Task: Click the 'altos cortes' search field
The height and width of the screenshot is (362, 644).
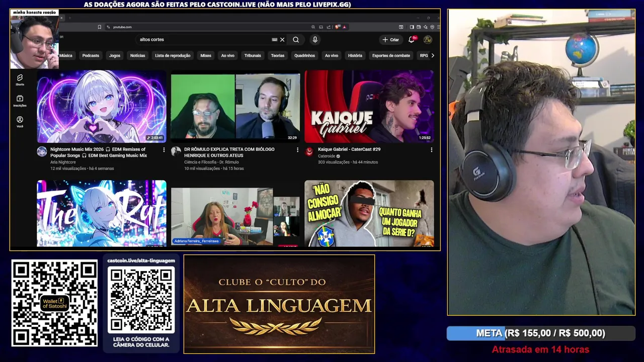Action: click(204, 40)
